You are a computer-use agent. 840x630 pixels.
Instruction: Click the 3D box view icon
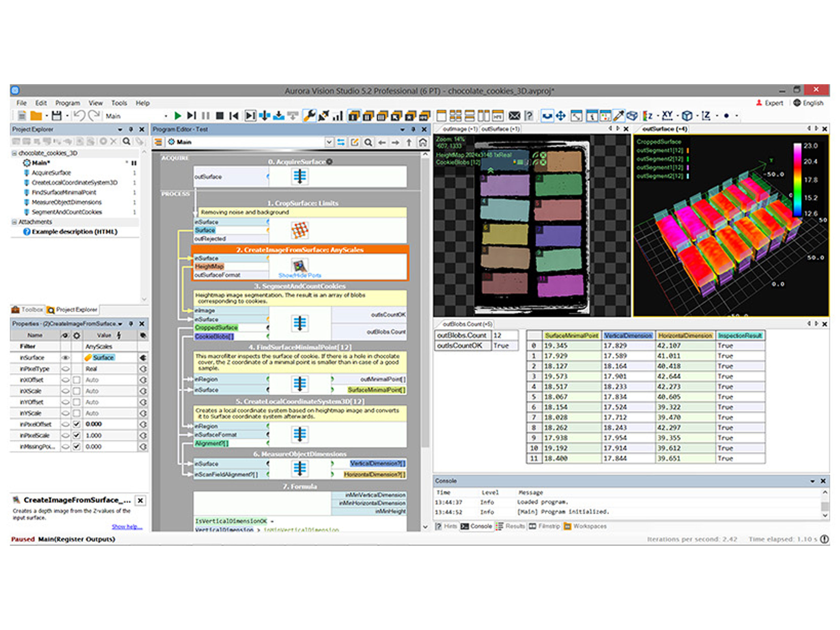click(632, 115)
